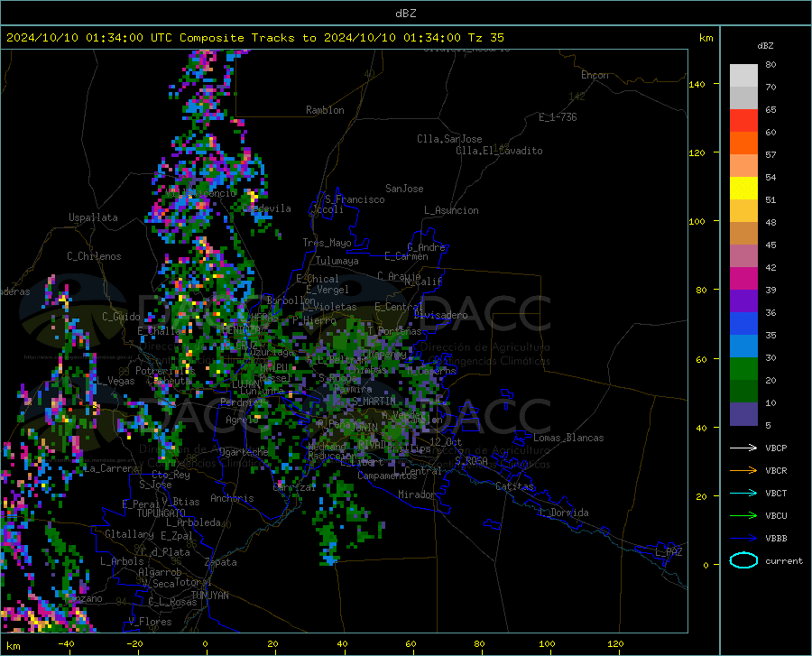This screenshot has height=656, width=812.
Task: Click the cyan 'current' ellipse legend icon
Action: click(743, 560)
